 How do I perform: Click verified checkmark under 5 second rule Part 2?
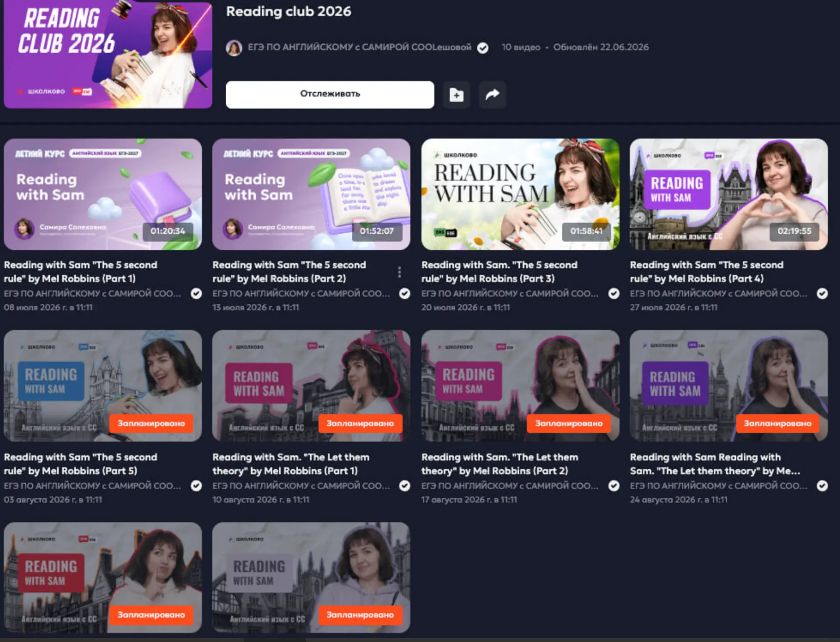pos(405,293)
